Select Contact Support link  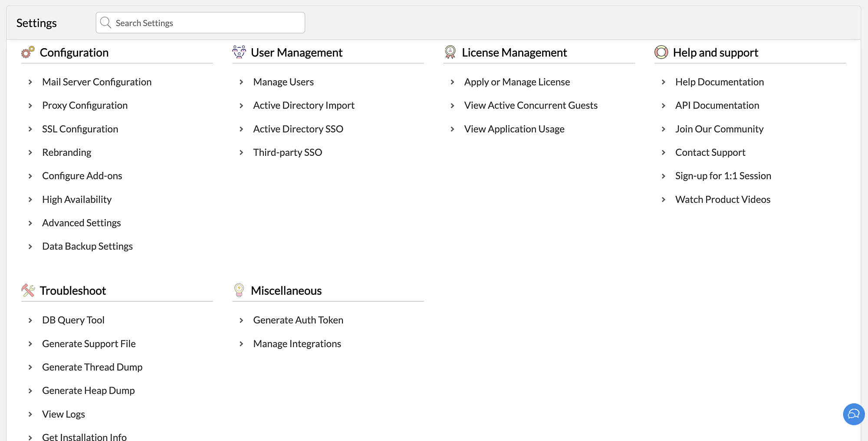(710, 152)
